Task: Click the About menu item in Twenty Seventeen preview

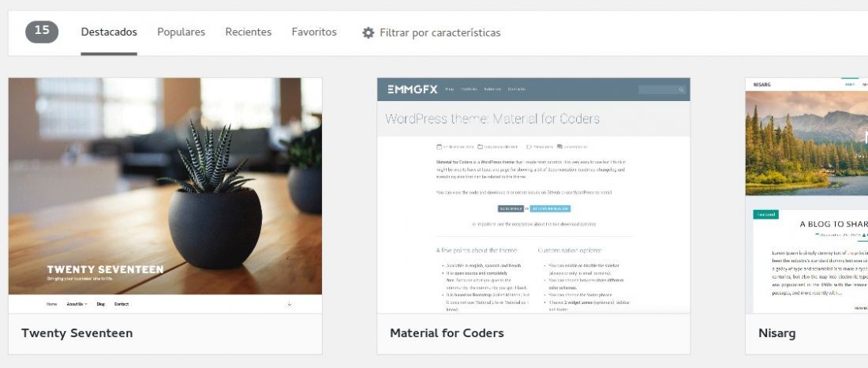Action: (x=76, y=304)
